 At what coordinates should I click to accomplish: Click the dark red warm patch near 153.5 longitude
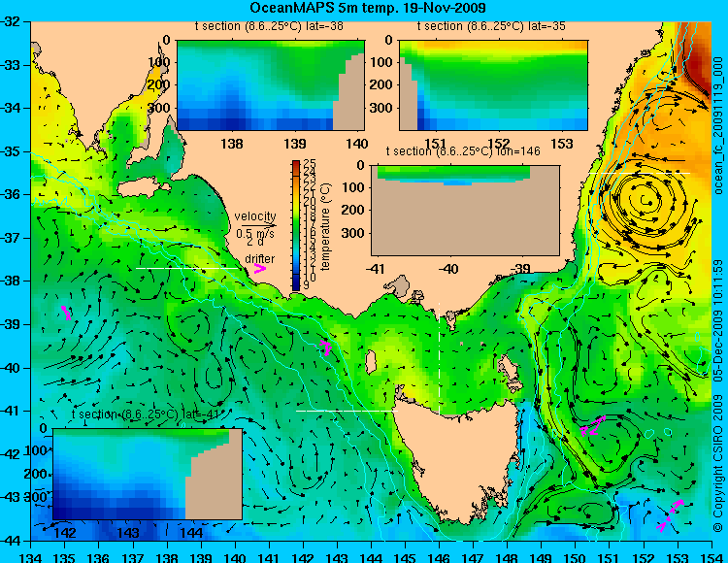pos(694,65)
